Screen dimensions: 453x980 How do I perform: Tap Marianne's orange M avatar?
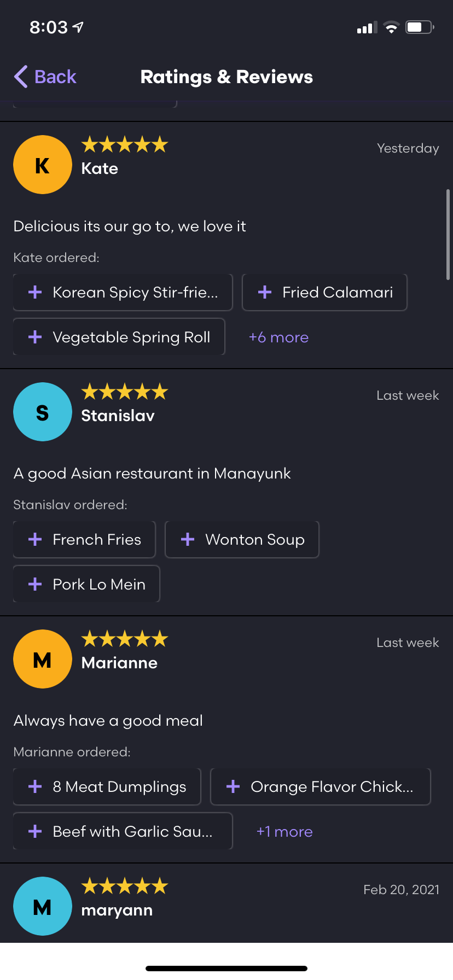[43, 659]
